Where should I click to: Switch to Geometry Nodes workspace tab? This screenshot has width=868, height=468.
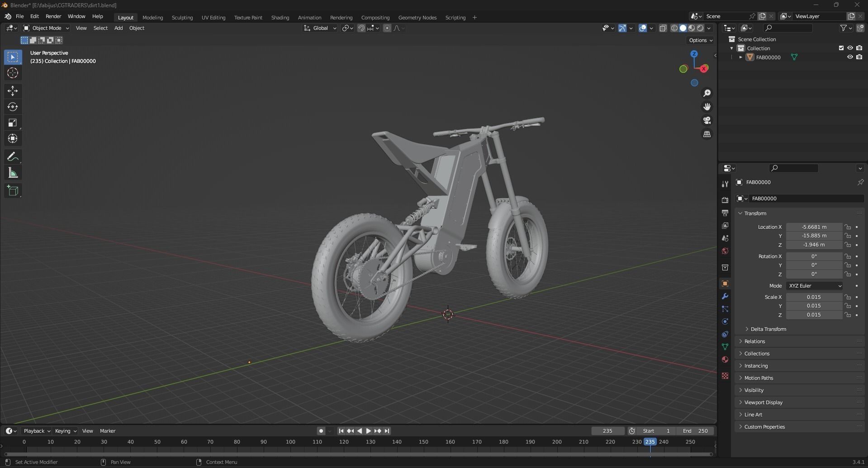click(x=417, y=18)
